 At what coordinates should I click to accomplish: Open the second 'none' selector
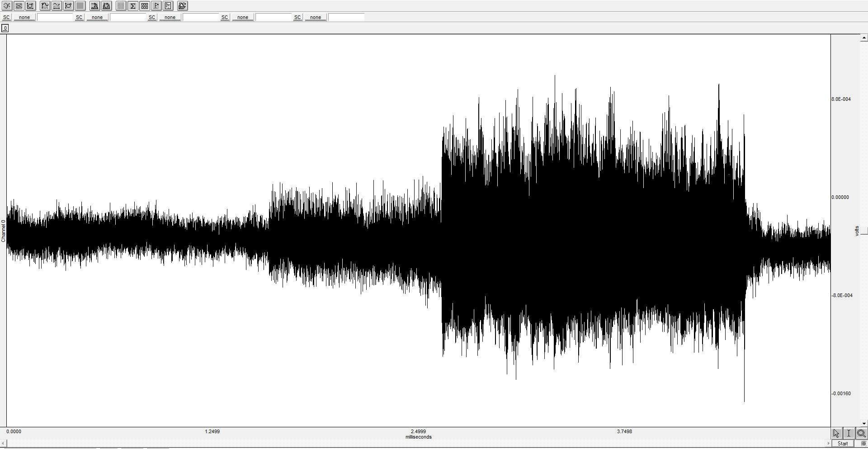(97, 17)
